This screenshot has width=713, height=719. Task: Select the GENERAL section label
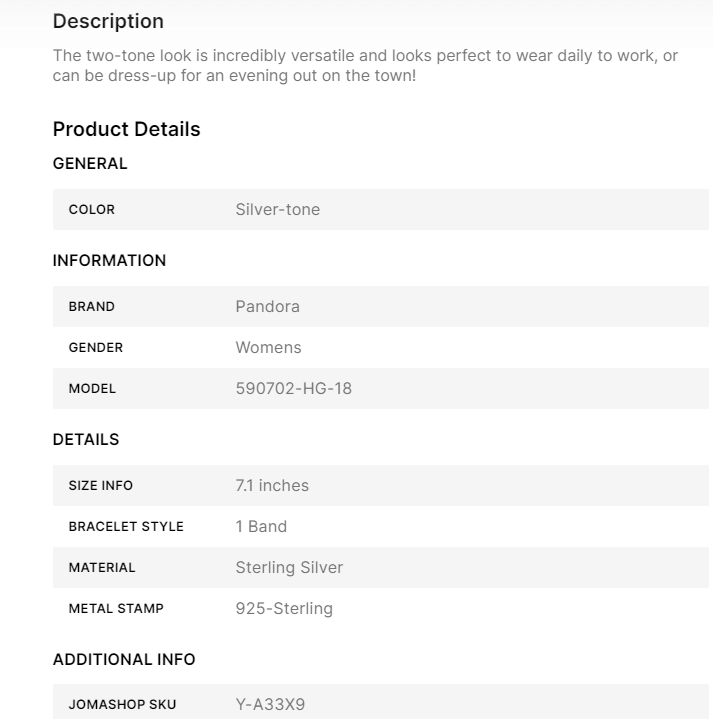(90, 164)
